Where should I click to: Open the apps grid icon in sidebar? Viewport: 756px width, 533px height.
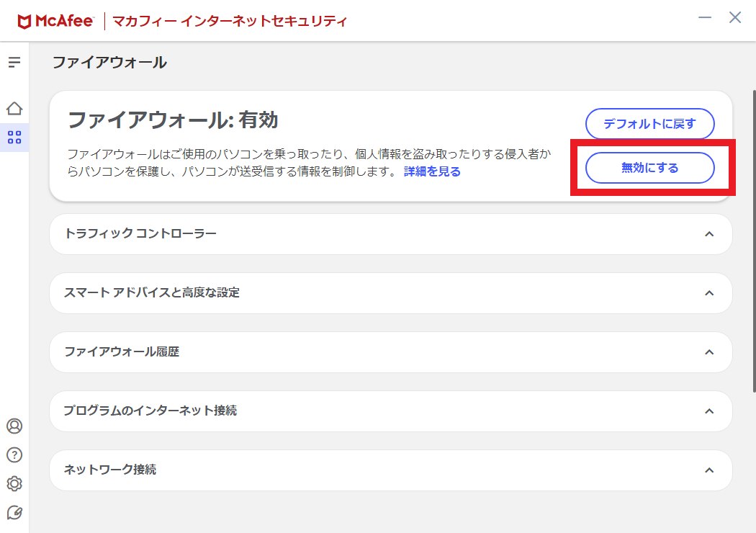[14, 138]
